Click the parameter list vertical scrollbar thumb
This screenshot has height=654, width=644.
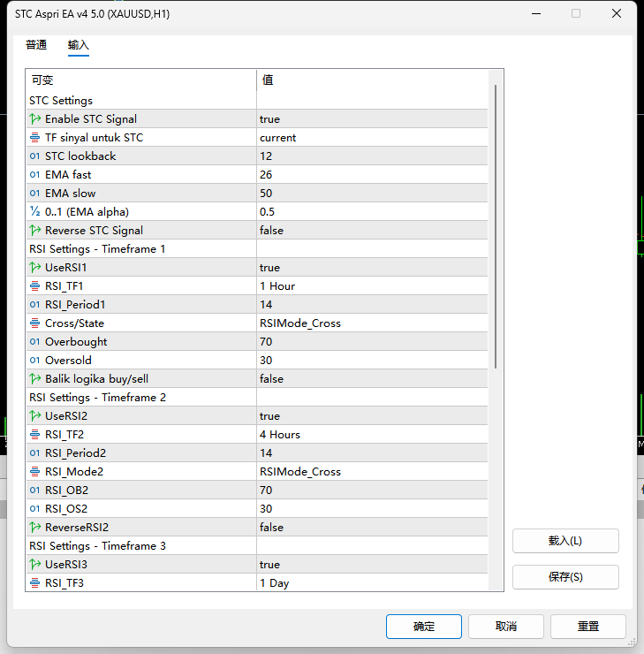[496, 226]
